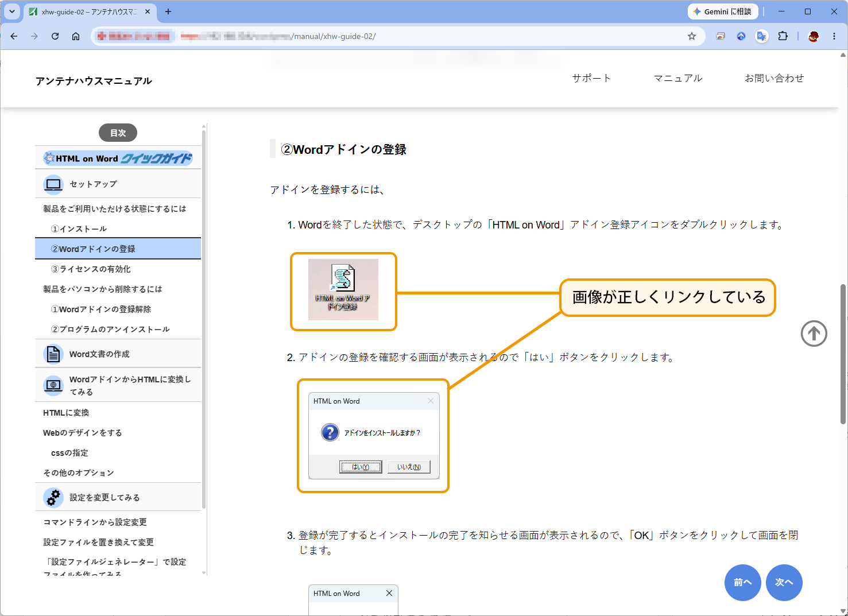Open the Word文書の作成 section

pyautogui.click(x=118, y=354)
